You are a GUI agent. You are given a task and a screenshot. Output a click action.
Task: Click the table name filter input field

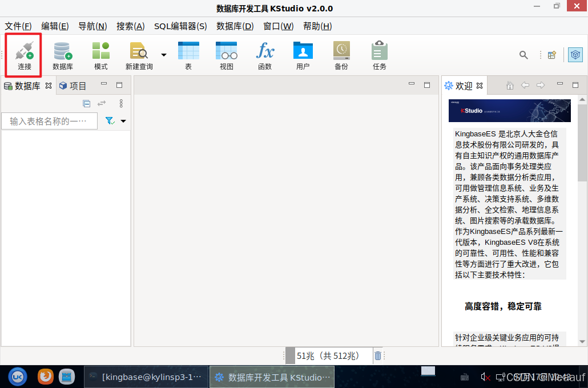click(50, 121)
